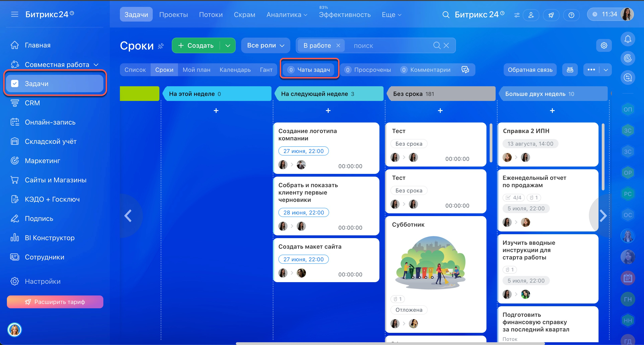Open Подпись in the sidebar
This screenshot has height=345, width=644.
(x=32, y=218)
